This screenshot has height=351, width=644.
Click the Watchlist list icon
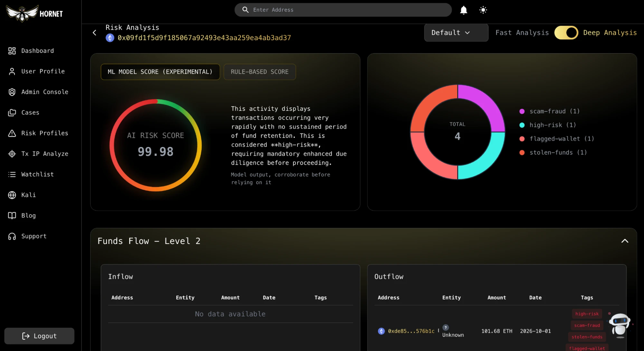(x=12, y=174)
